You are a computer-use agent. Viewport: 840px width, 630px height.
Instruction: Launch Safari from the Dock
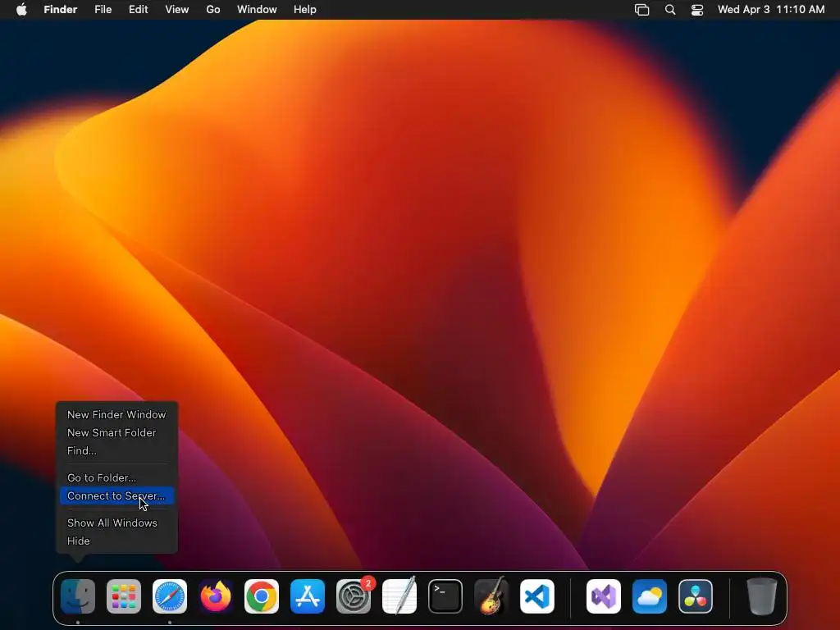point(170,596)
